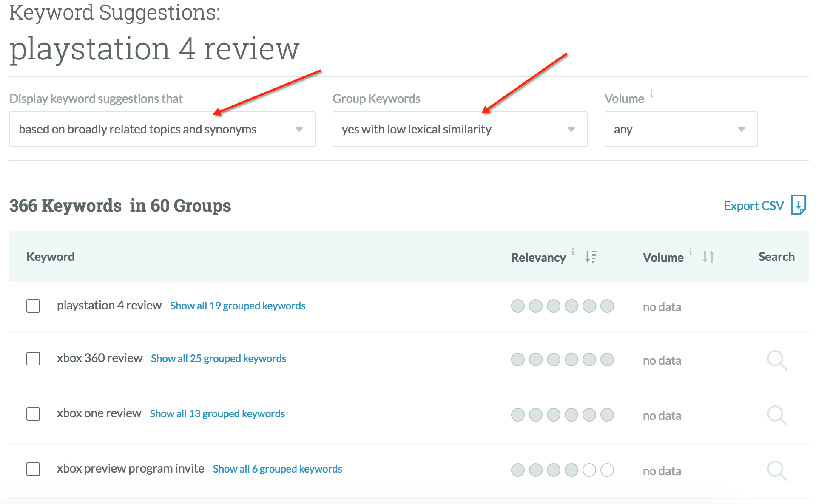
Task: Click the 'playstation 4 review' row keyword text
Action: pos(109,306)
